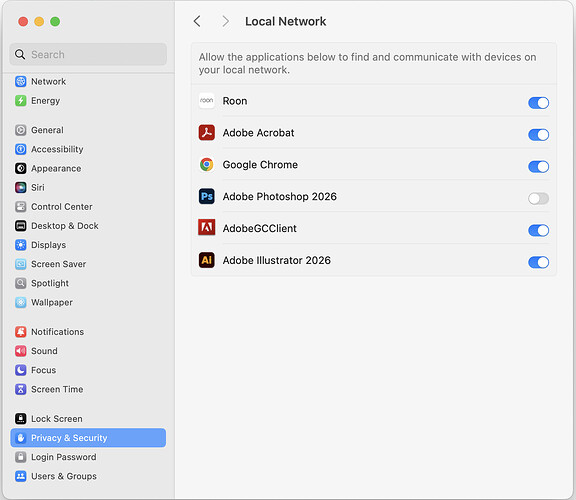Turn off Adobe Acrobat local network toggle
This screenshot has width=576, height=500.
538,135
